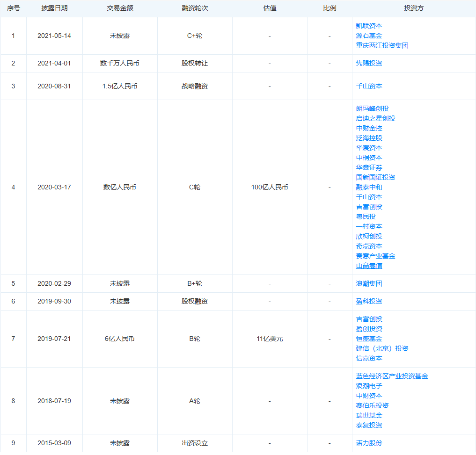The width and height of the screenshot is (476, 455).
Task: Open the 源石基金 investor link
Action: [369, 36]
